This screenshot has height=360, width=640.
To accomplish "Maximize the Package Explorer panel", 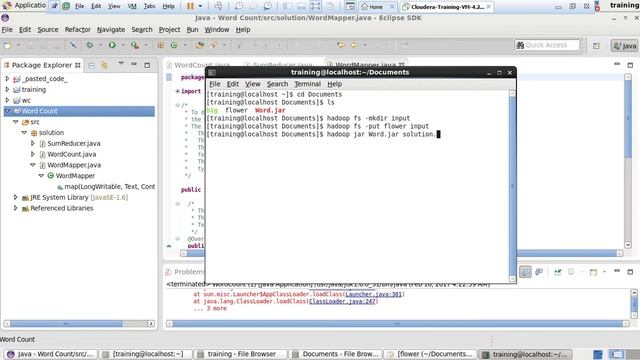I will coord(147,65).
